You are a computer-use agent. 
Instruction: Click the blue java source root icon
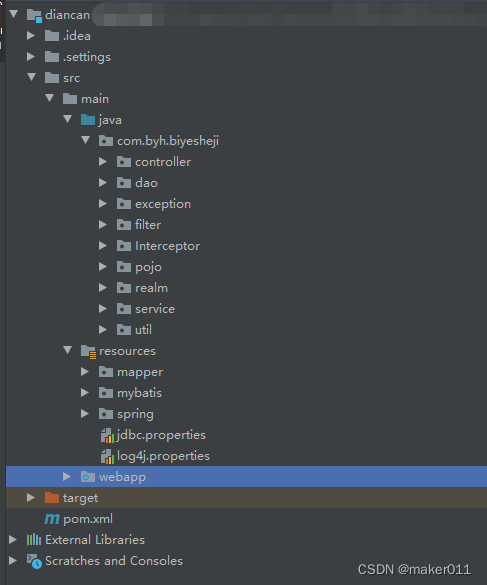(88, 120)
